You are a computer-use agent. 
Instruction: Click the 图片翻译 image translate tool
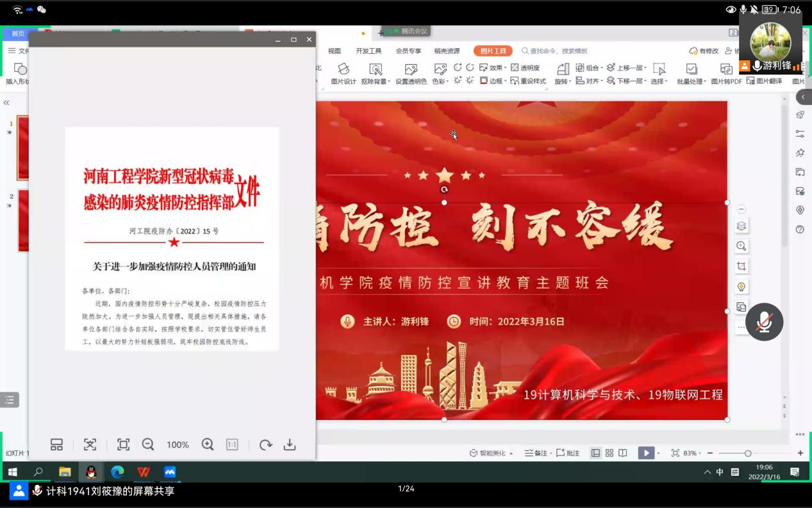[764, 81]
